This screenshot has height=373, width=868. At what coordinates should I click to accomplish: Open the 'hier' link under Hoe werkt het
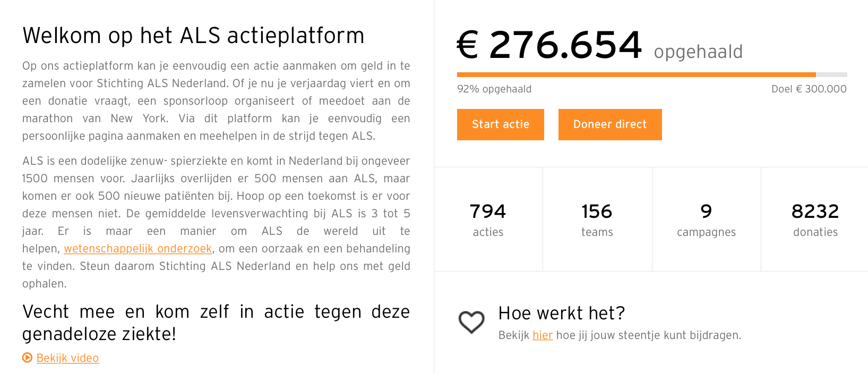[543, 335]
